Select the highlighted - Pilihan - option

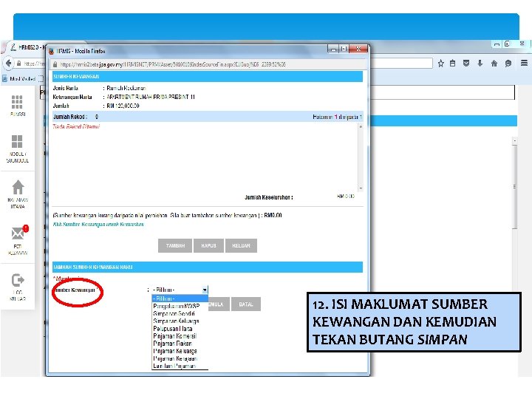point(180,299)
